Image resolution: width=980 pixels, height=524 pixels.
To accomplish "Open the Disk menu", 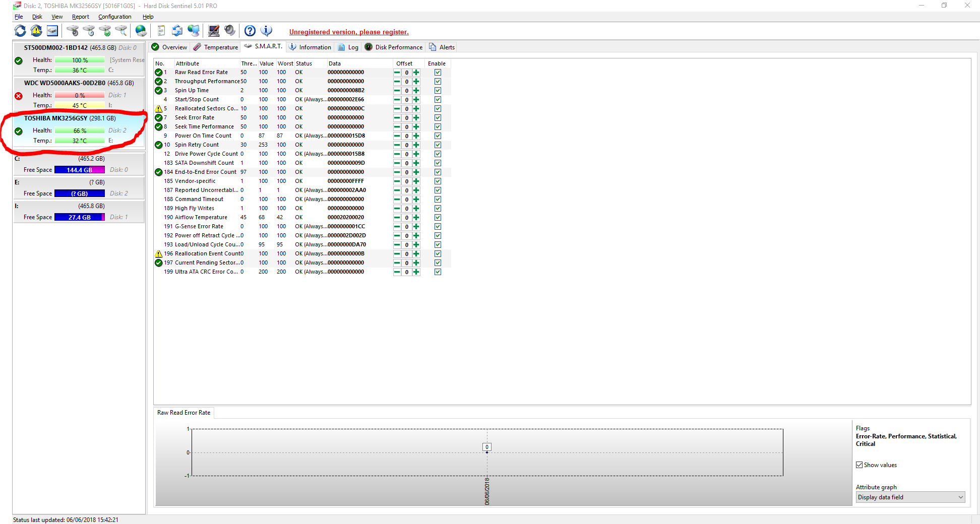I will 37,17.
